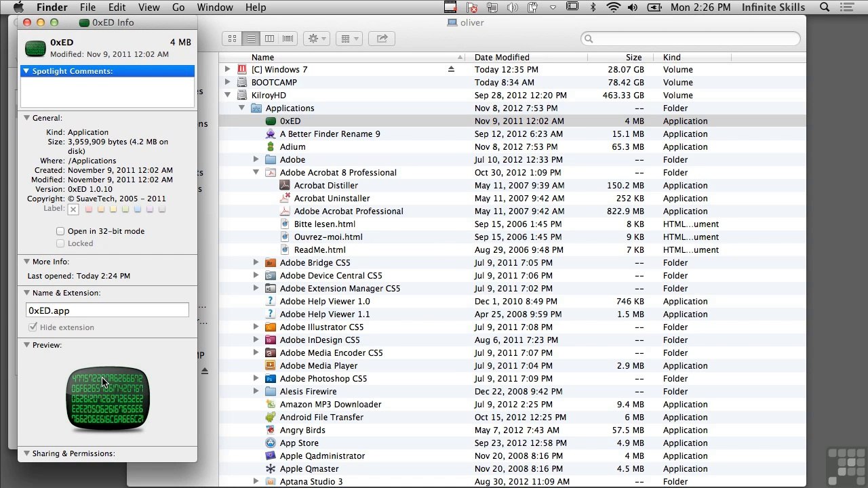
Task: Open the Go menu
Action: (x=178, y=7)
